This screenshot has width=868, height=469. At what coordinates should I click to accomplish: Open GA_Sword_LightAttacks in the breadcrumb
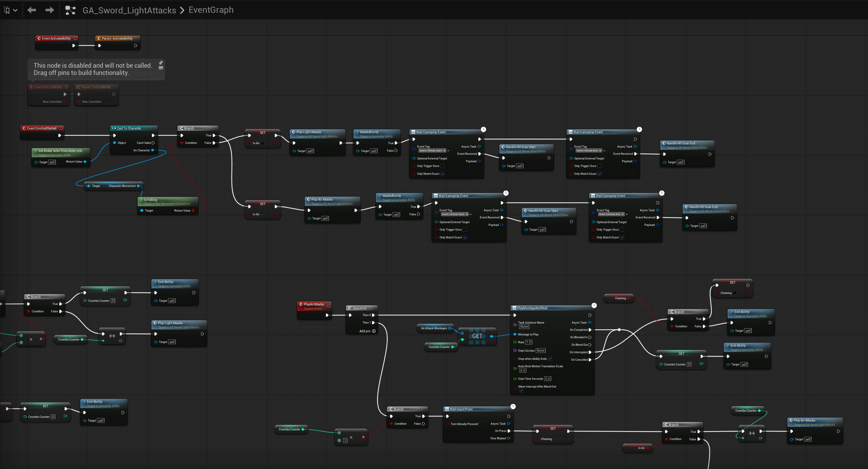(129, 10)
